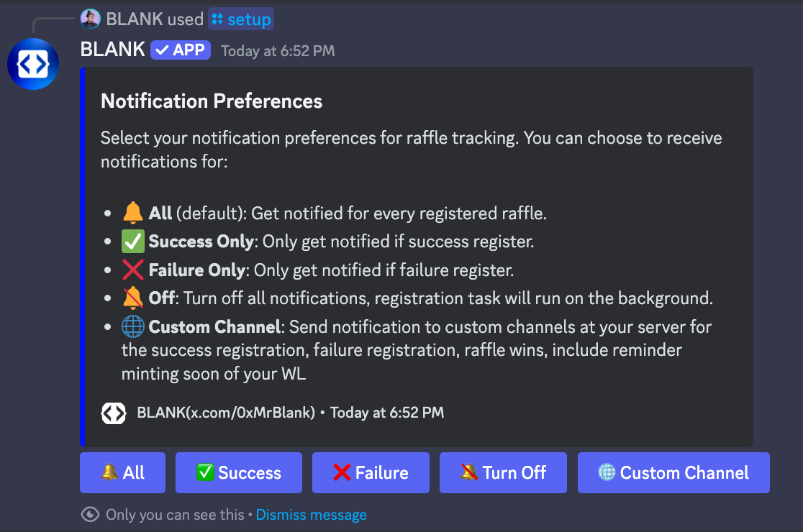Click the small user avatar beside BLANK used
Image resolution: width=803 pixels, height=532 pixels.
tap(90, 19)
